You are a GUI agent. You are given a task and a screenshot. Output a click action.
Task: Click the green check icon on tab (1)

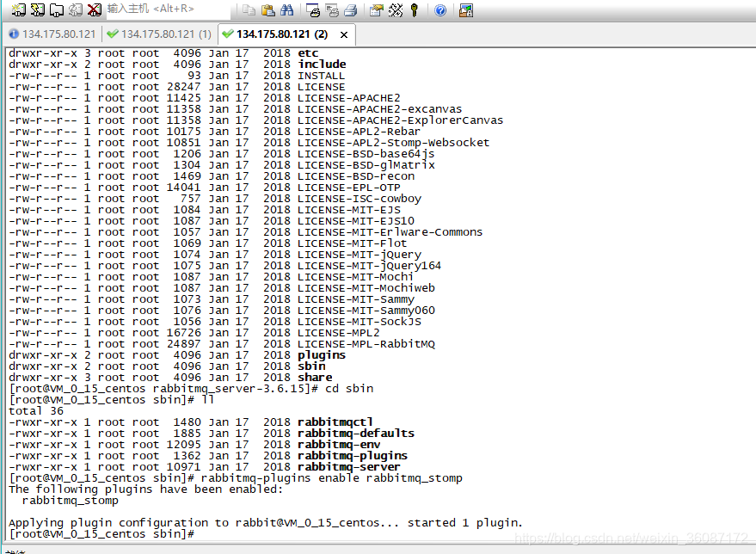[113, 34]
